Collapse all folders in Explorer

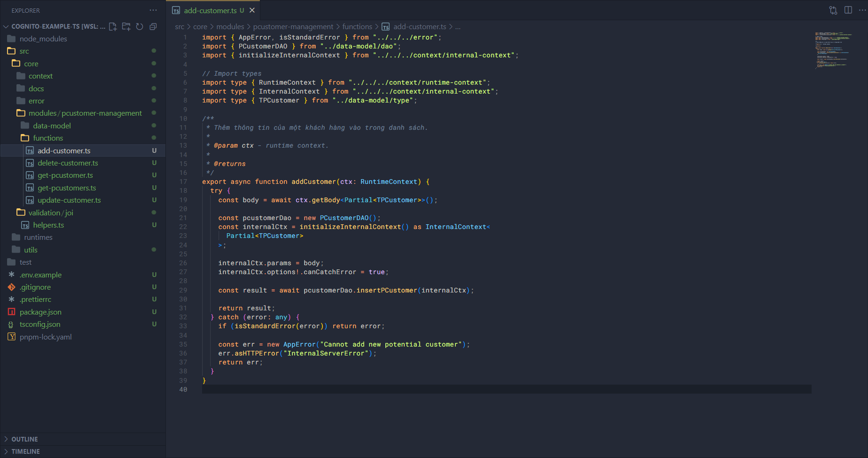click(153, 26)
